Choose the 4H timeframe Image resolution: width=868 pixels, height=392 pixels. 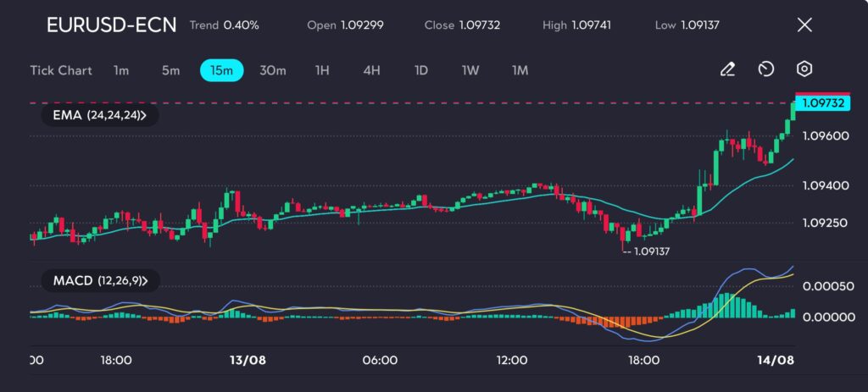371,70
